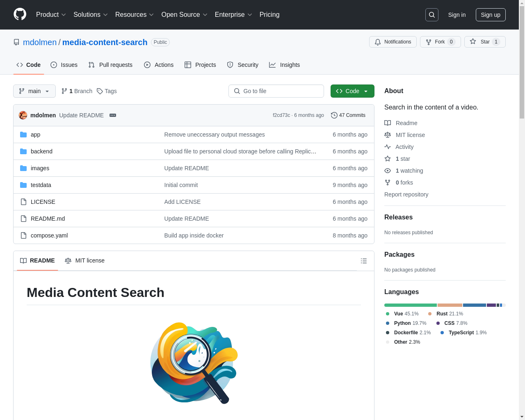The image size is (525, 420).
Task: Switch to the Pull requests tab
Action: click(110, 65)
